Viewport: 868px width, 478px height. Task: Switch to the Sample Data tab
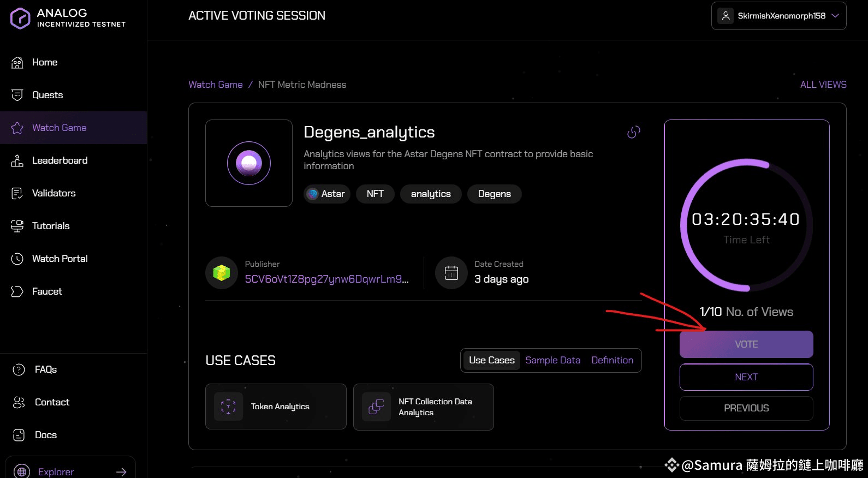(x=552, y=360)
